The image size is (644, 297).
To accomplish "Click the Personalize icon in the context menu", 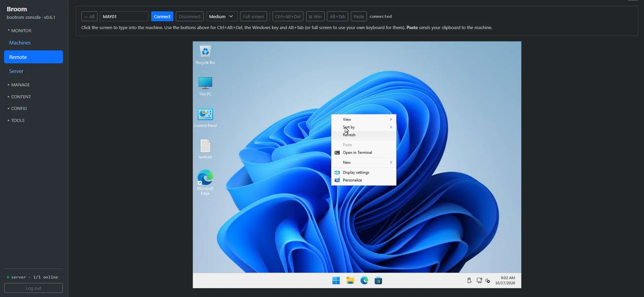I will tap(337, 180).
